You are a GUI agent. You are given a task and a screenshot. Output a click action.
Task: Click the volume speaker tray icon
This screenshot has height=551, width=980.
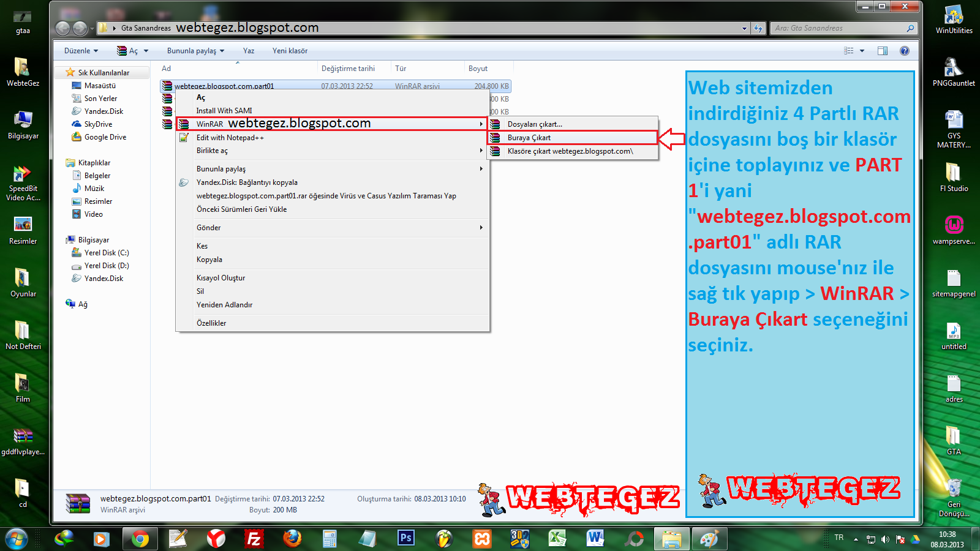click(x=885, y=539)
